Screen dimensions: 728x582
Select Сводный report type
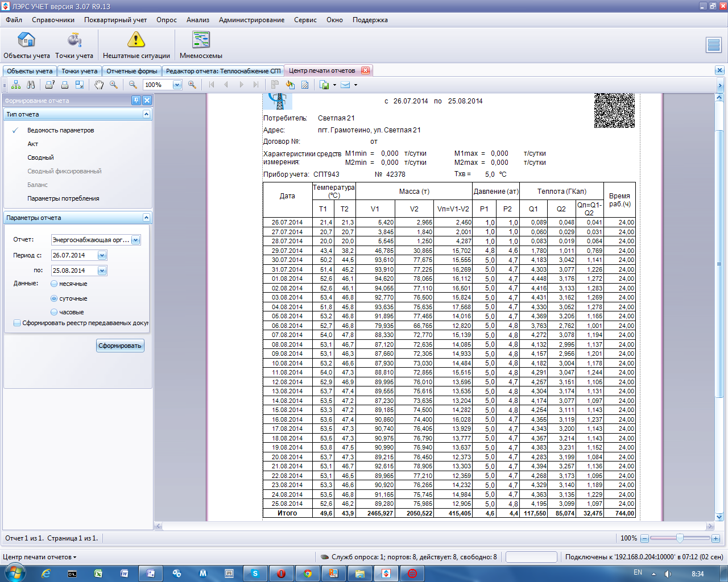pos(40,157)
